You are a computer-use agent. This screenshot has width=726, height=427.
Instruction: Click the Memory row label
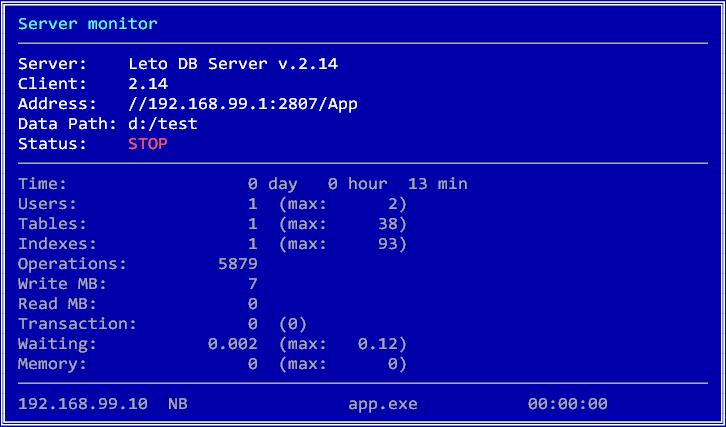point(52,364)
